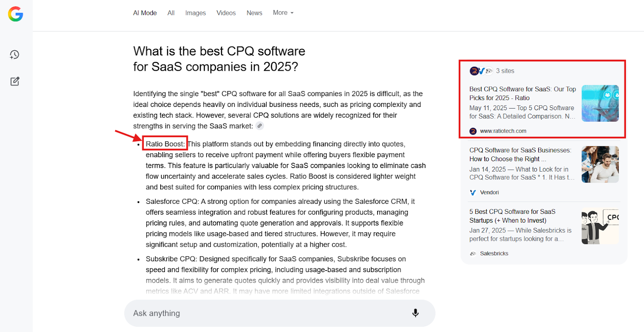Expand the More dropdown menu
Image resolution: width=644 pixels, height=332 pixels.
click(283, 13)
